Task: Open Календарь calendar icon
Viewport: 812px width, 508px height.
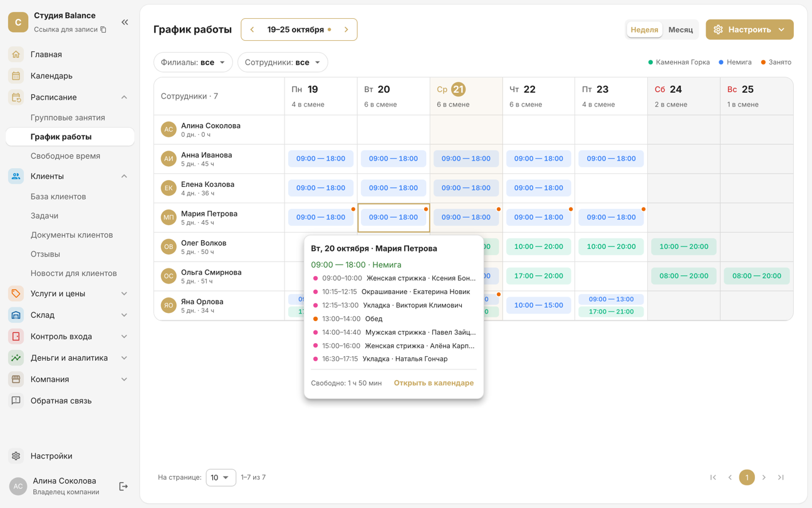Action: (16, 76)
